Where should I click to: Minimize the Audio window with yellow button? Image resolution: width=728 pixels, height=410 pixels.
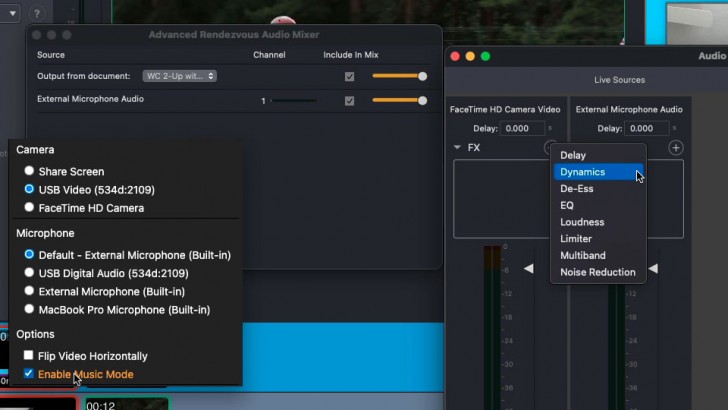tap(470, 56)
